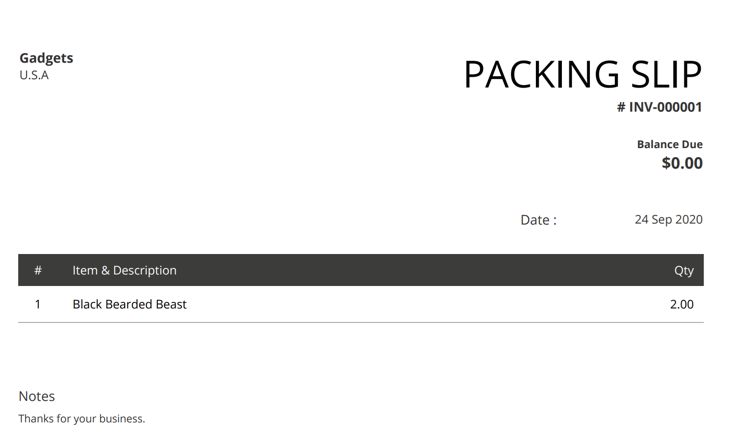736x433 pixels.
Task: Click the Qty column header
Action: coord(684,270)
